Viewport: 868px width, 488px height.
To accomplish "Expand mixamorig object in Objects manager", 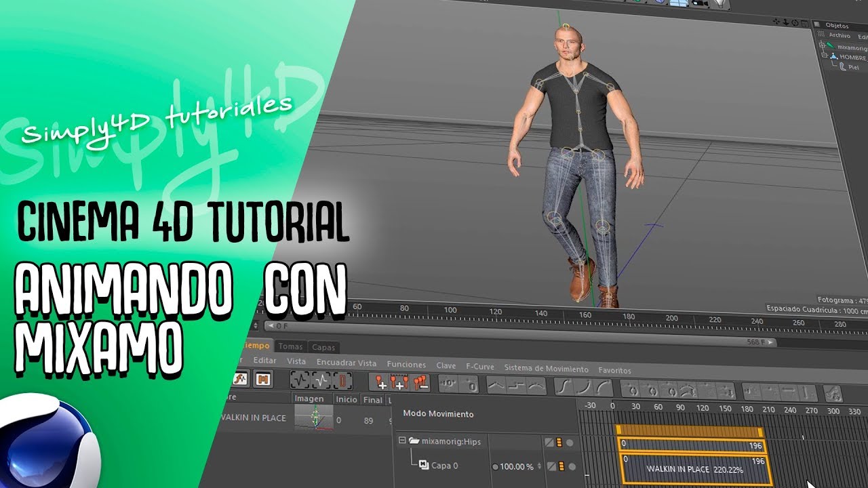I will pyautogui.click(x=822, y=47).
